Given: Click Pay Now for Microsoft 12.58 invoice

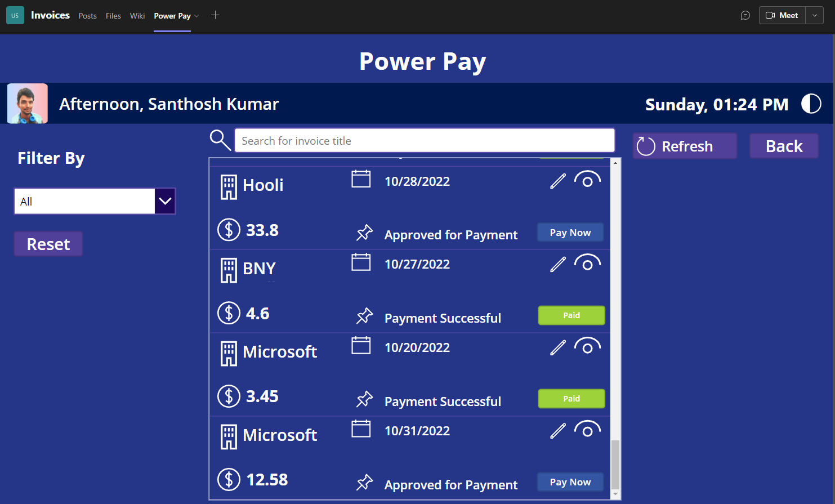Looking at the screenshot, I should coord(570,482).
